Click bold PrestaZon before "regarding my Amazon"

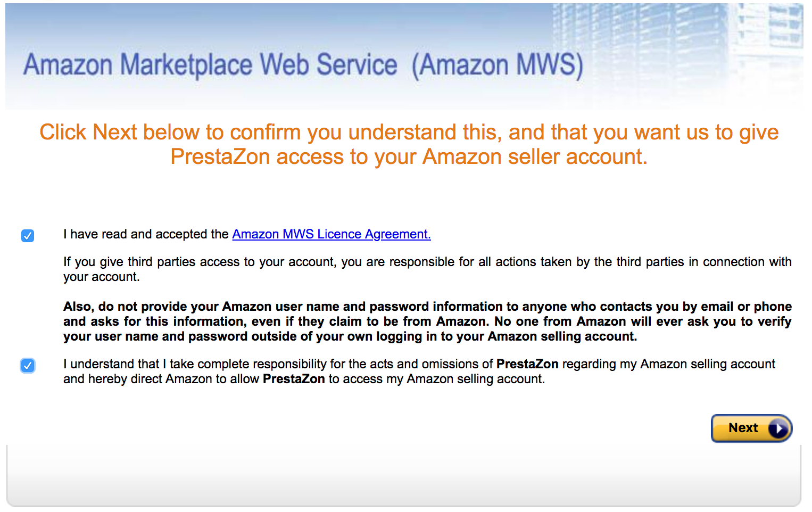click(x=527, y=364)
